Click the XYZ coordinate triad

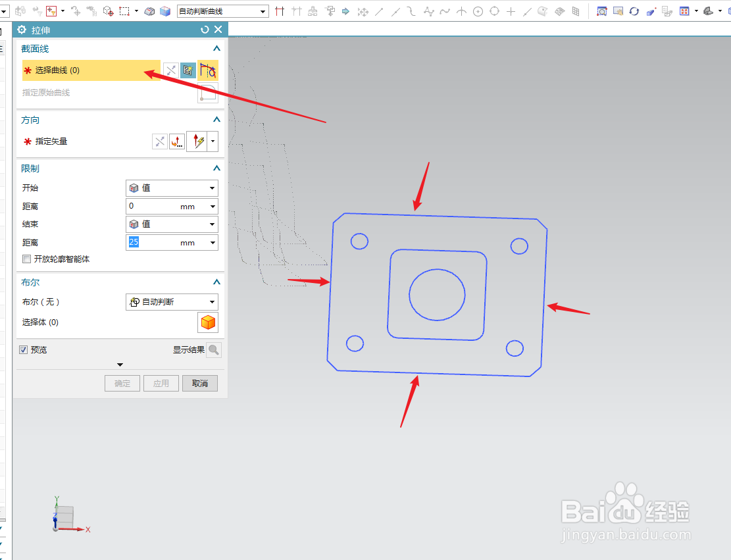(x=70, y=515)
